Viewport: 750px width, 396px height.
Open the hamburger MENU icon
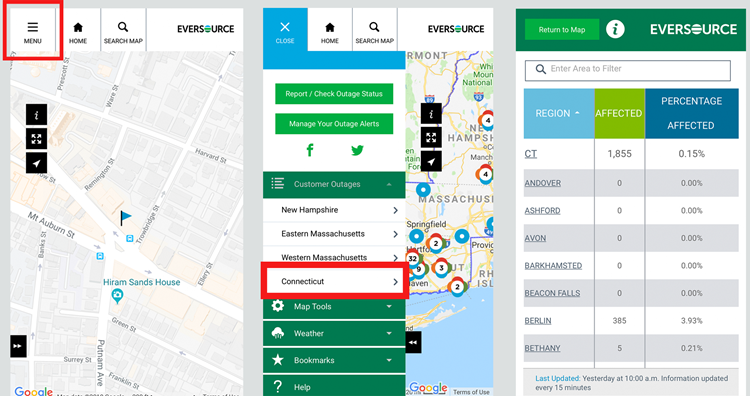tap(33, 31)
